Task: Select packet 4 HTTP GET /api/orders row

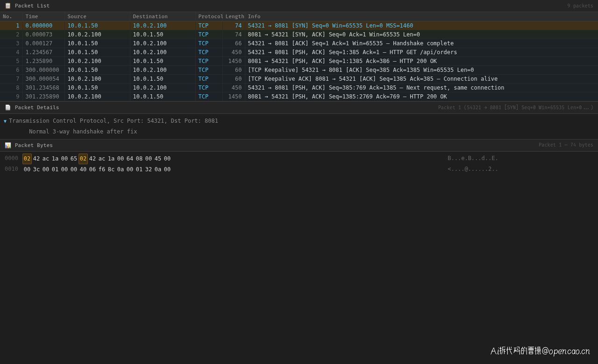Action: 299,52
